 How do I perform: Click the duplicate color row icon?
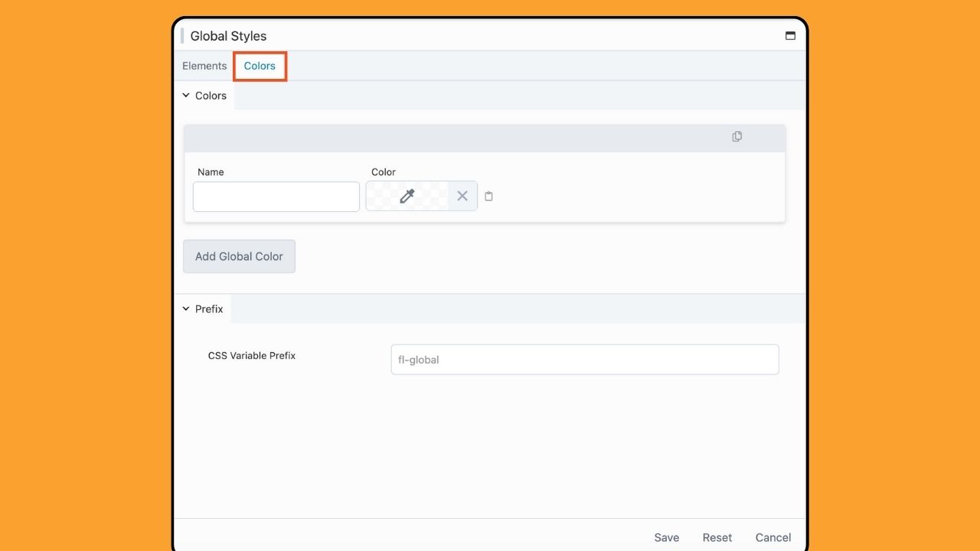(737, 136)
